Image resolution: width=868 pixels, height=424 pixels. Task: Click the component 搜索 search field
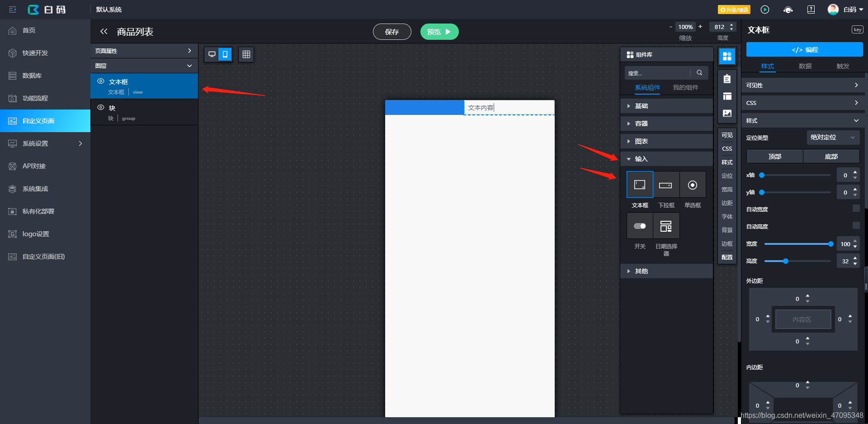click(x=658, y=73)
